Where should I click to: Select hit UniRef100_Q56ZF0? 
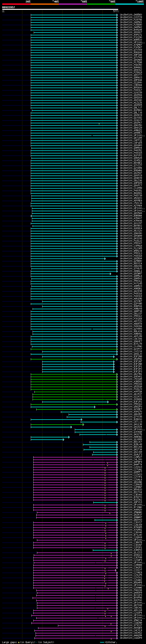(x=131, y=407)
